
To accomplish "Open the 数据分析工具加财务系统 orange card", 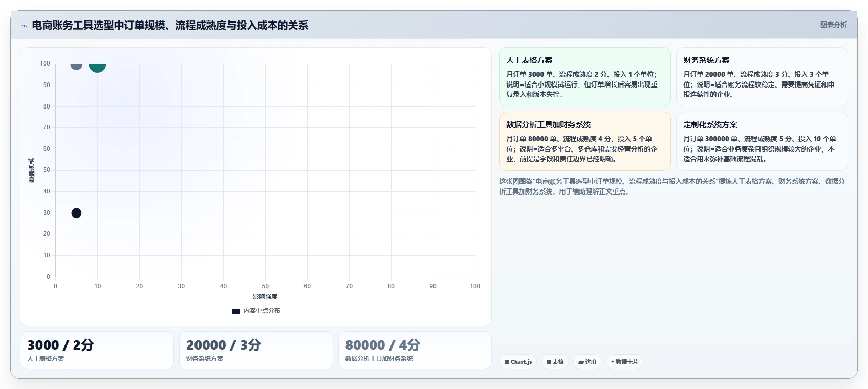I will click(584, 141).
